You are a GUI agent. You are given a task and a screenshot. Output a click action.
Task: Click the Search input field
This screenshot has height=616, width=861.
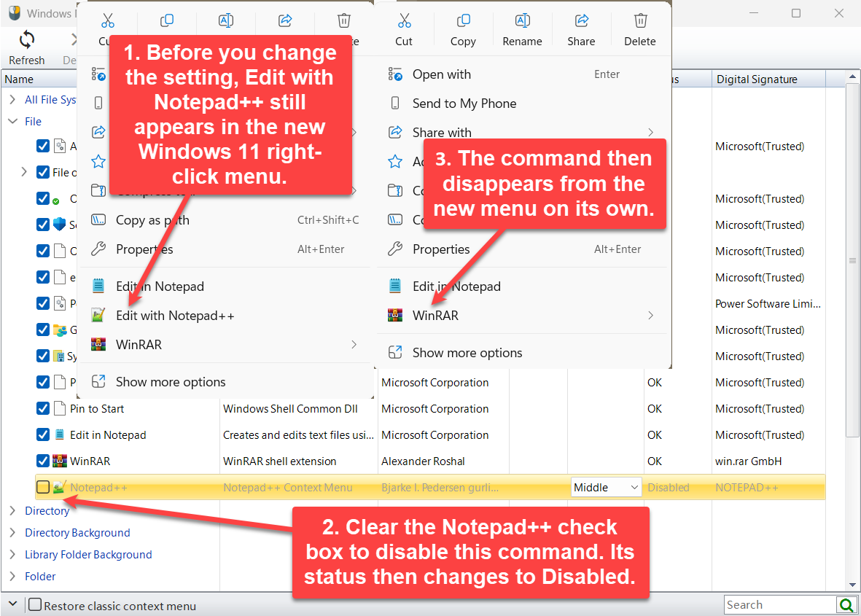pos(780,604)
